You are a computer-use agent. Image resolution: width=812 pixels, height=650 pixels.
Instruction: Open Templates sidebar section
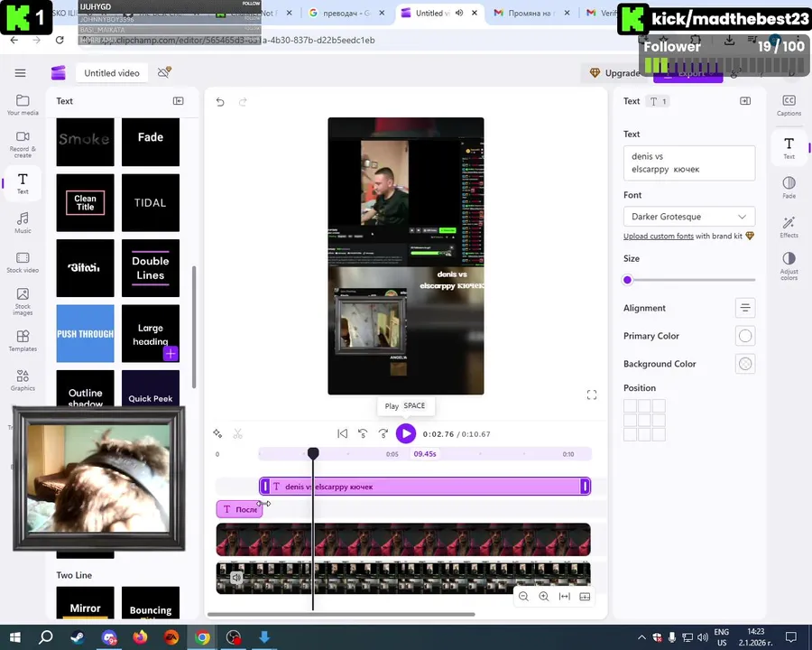point(23,341)
